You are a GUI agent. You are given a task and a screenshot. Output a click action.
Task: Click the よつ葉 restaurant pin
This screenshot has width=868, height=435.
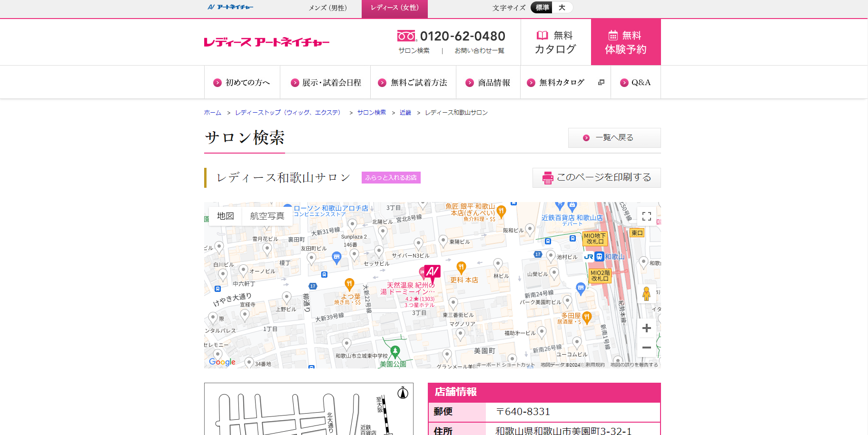(349, 284)
